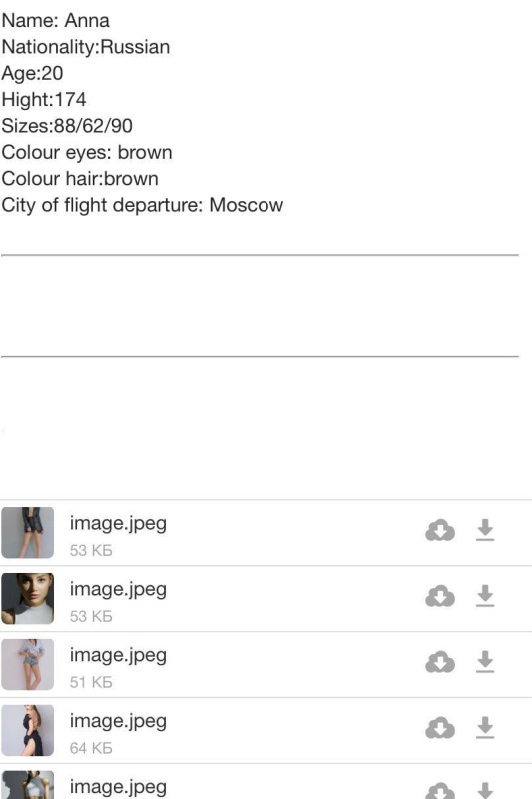The width and height of the screenshot is (532, 799).
Task: Save the face portrait attachment to cloud
Action: tap(440, 596)
